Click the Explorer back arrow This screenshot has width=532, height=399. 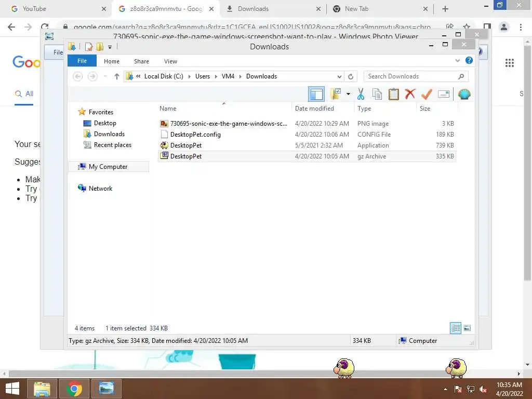click(x=78, y=76)
